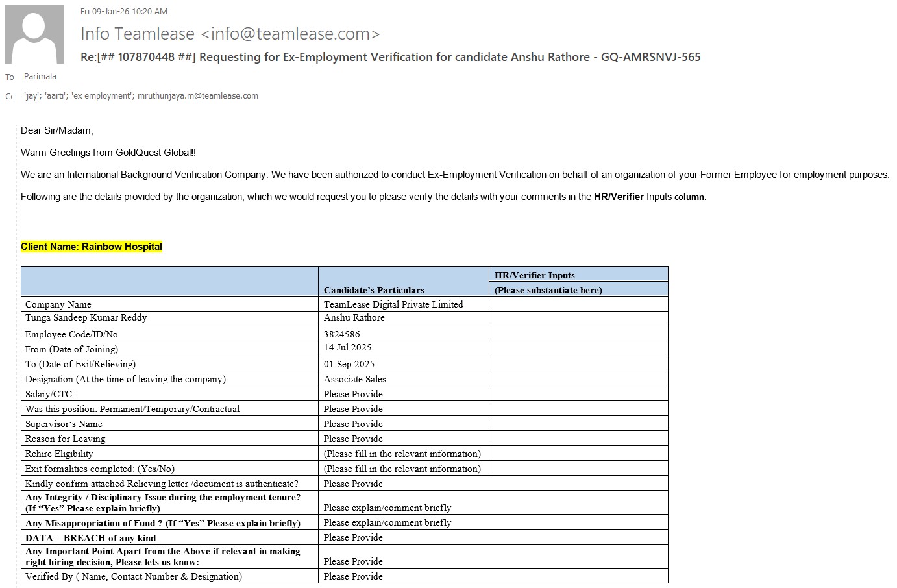Click 'Please Provide' in DATA BREACH row
The height and width of the screenshot is (588, 897).
(353, 537)
